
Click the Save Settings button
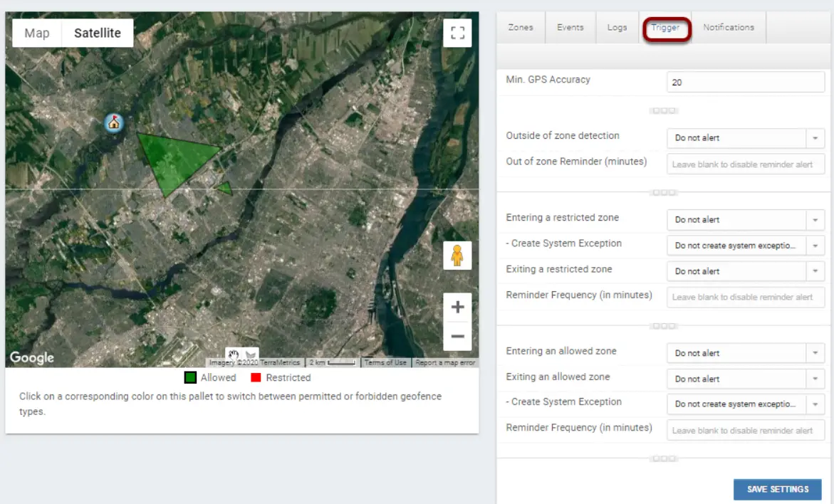click(777, 489)
